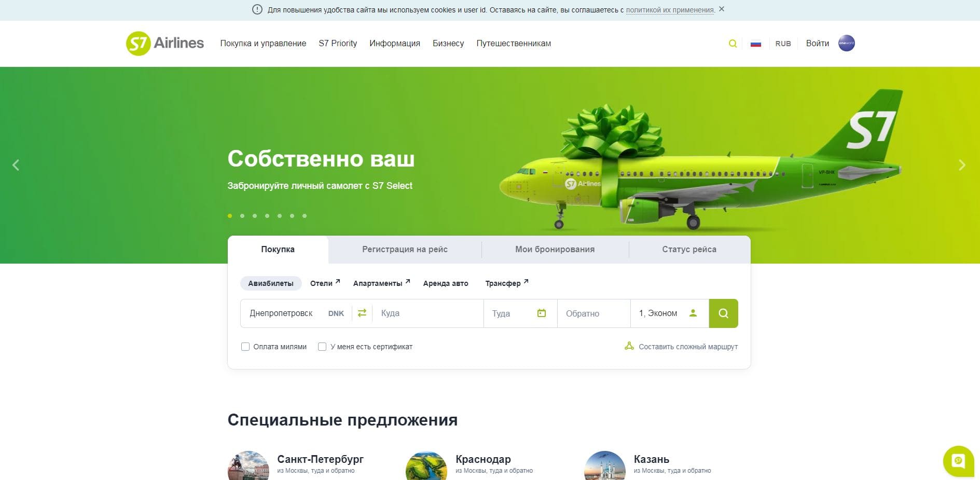Jump to the second carousel dot
This screenshot has height=480, width=980.
click(242, 216)
